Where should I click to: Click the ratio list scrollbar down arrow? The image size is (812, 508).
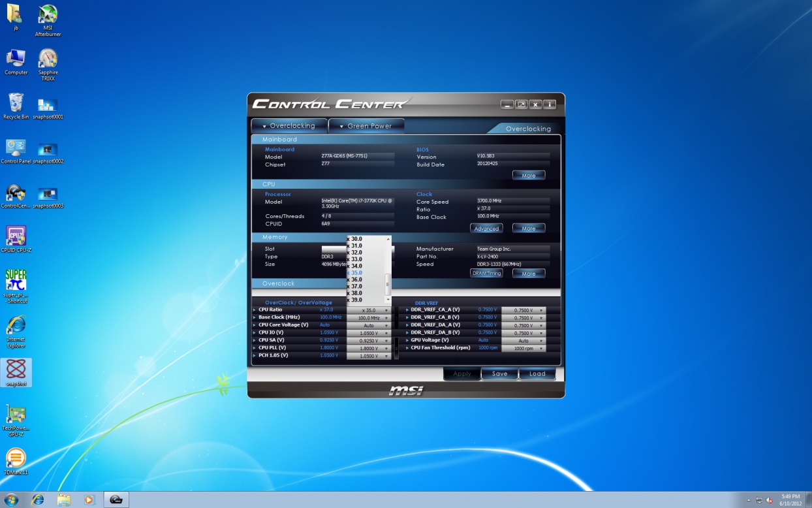click(x=388, y=300)
